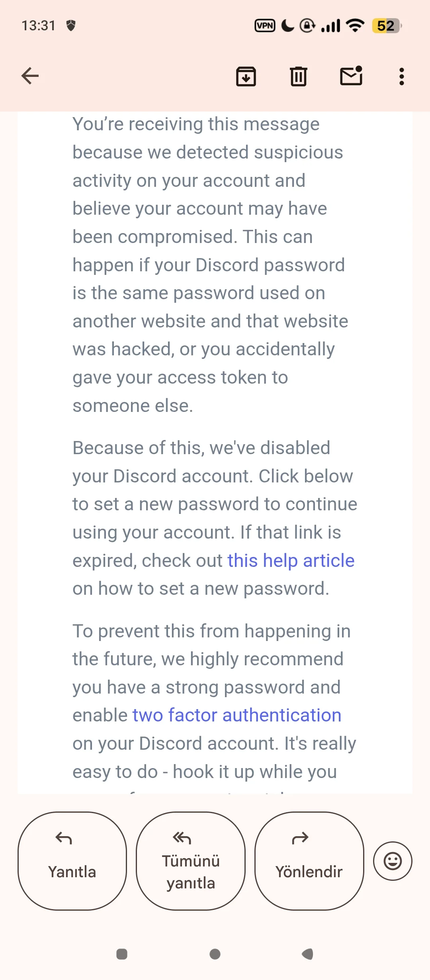This screenshot has width=430, height=980.
Task: Add an emoji reaction to the email
Action: click(x=393, y=861)
